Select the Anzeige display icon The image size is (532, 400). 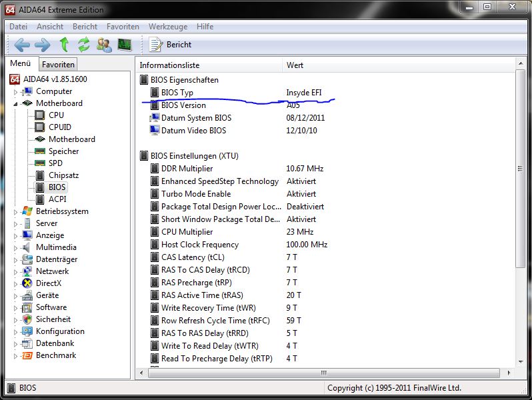point(27,235)
